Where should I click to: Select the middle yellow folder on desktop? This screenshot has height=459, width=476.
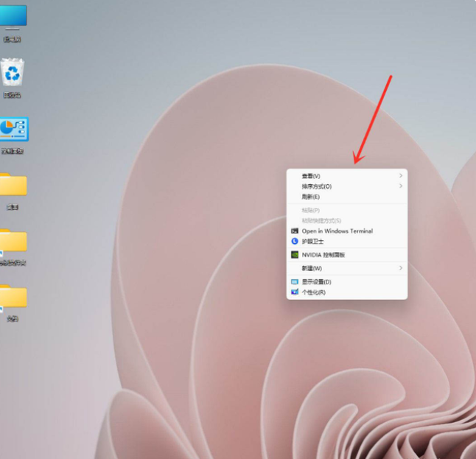13,241
